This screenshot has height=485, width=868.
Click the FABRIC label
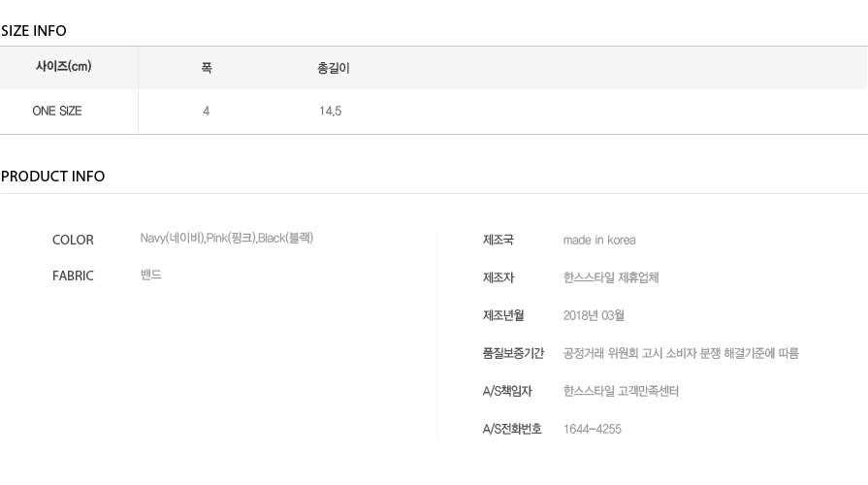click(73, 275)
